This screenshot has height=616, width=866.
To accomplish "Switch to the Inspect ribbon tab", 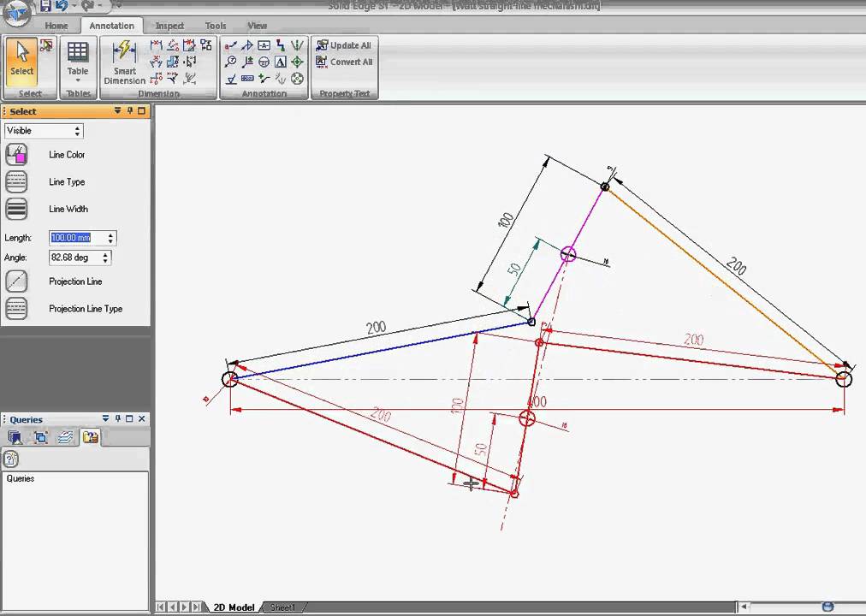I will (169, 25).
